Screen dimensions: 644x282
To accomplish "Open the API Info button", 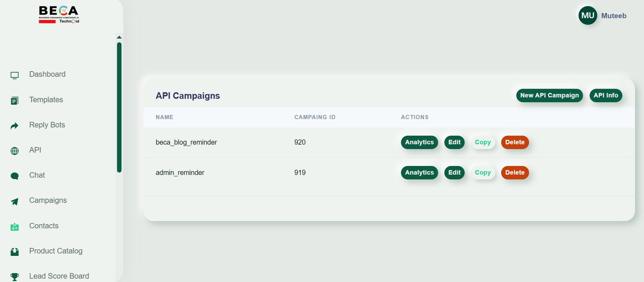I will click(606, 95).
